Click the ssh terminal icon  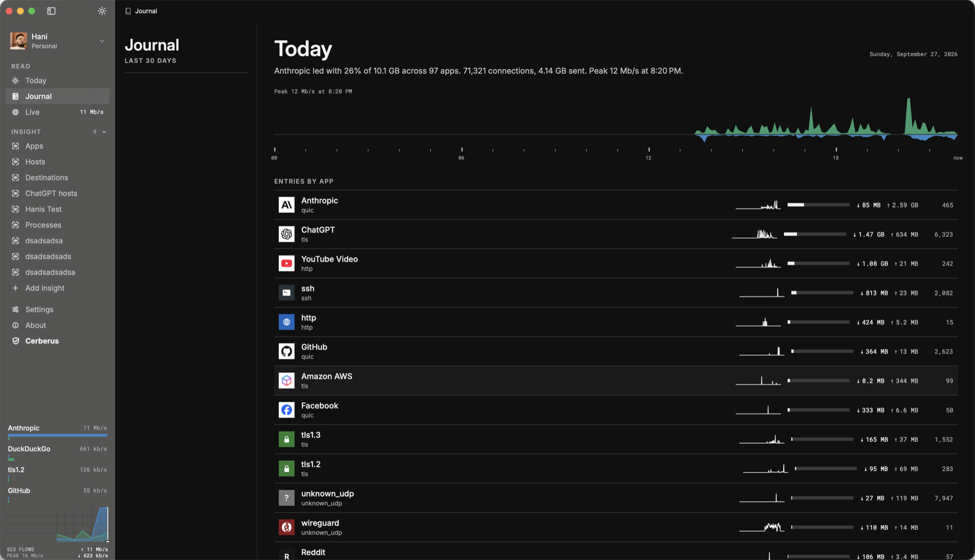pyautogui.click(x=287, y=293)
